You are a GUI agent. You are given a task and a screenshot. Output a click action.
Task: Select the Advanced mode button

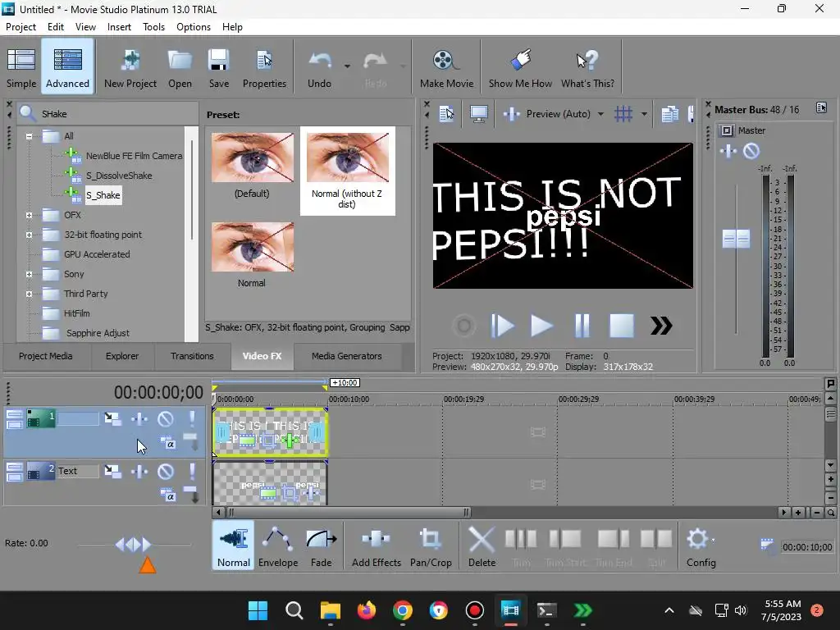67,67
